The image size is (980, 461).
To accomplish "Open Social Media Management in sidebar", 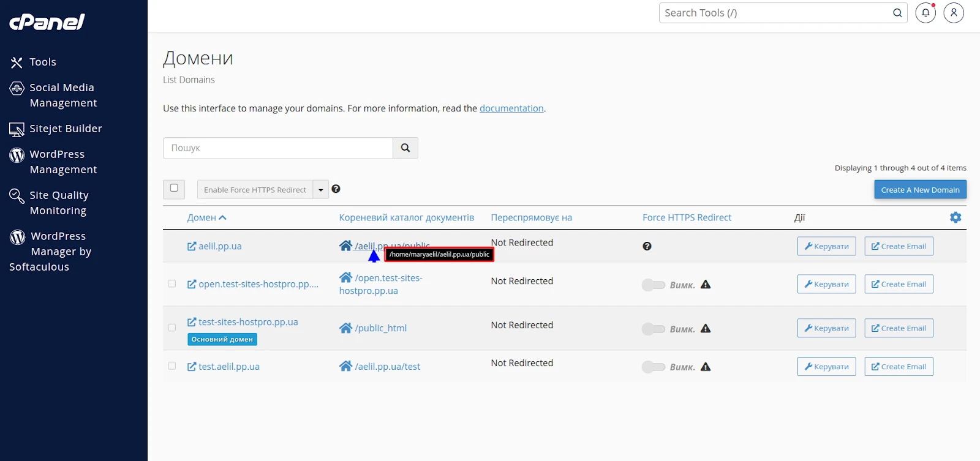I will [54, 95].
